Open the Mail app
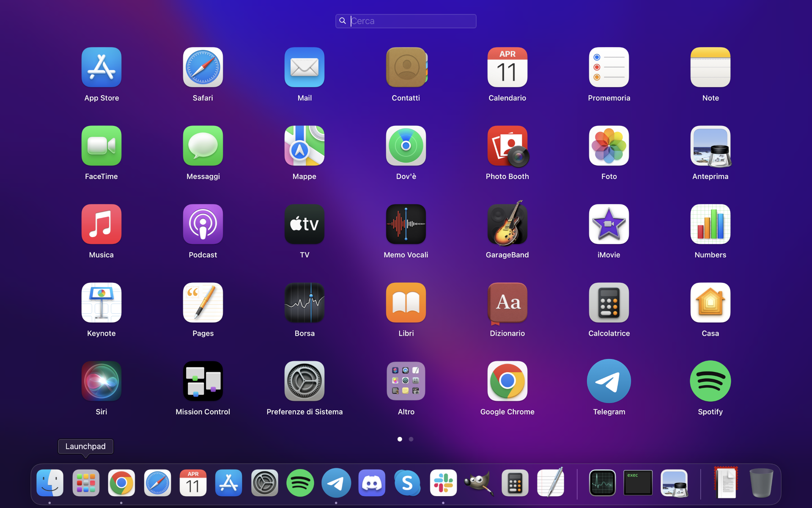Image resolution: width=812 pixels, height=508 pixels. coord(304,67)
